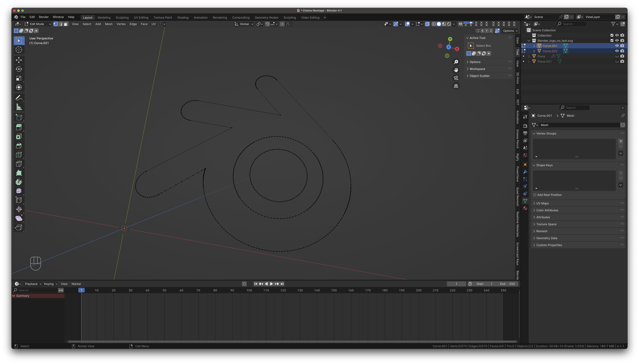Hide Curve.002 using its eye icon
The image size is (639, 364).
(x=617, y=51)
